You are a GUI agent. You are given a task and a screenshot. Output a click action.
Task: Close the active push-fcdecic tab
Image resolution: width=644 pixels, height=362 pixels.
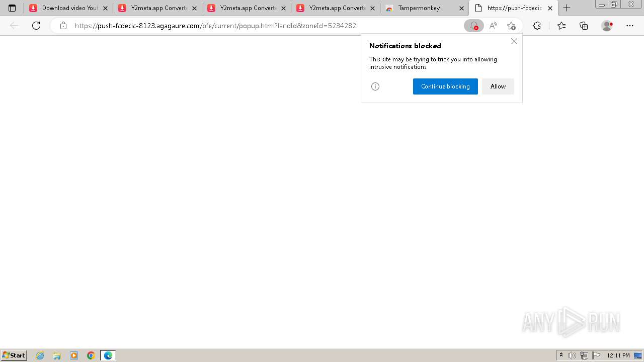(550, 8)
